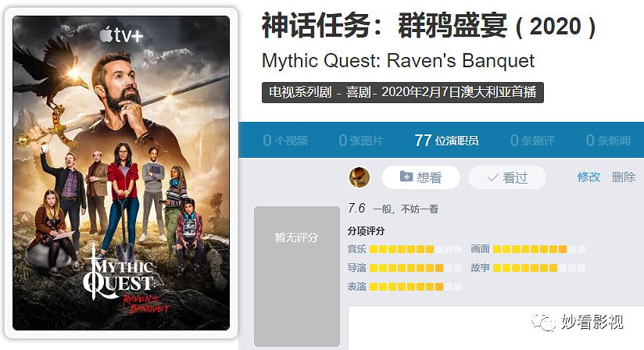Click the WeChat logo near 妙看影视
644x350 pixels.
pos(544,322)
